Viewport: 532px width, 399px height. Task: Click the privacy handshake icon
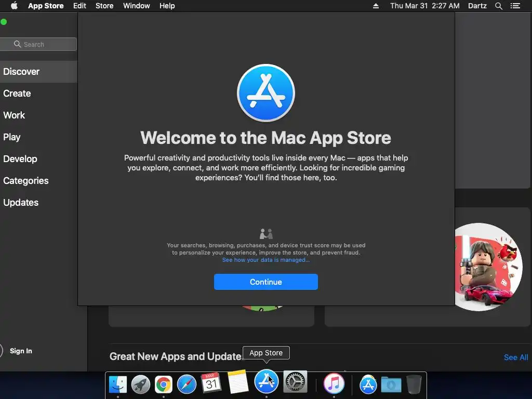click(x=266, y=234)
